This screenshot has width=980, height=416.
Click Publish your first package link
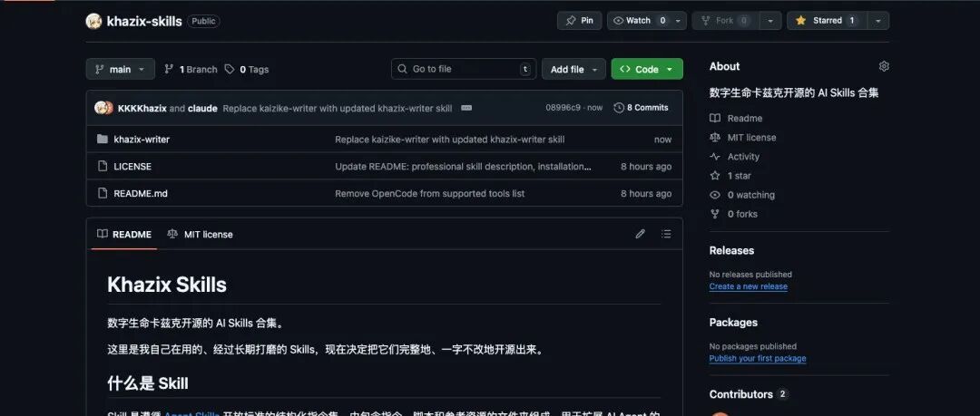tap(758, 359)
